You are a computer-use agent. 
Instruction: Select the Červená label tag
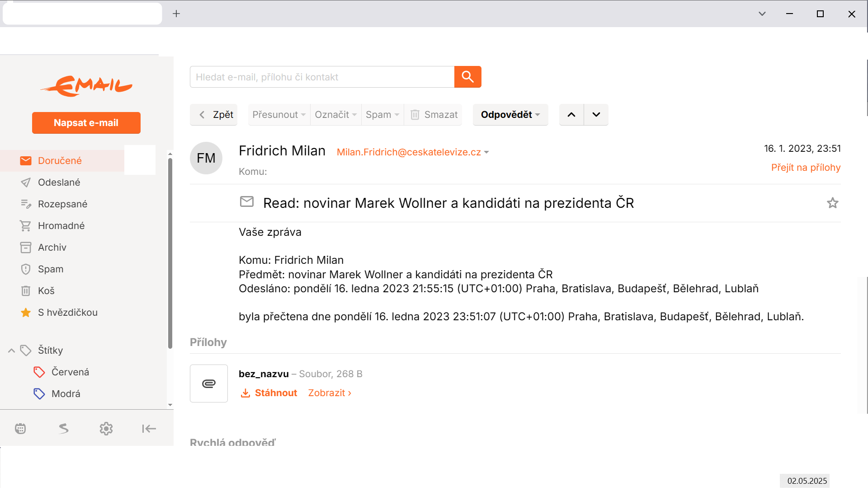pos(70,372)
